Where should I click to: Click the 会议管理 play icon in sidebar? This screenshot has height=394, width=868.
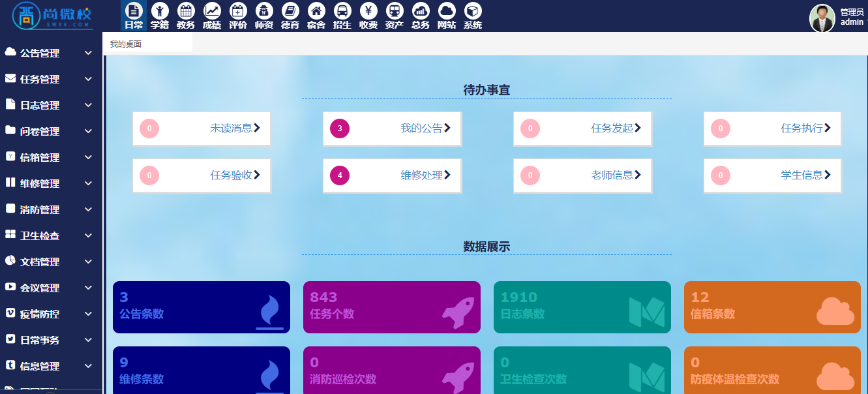coord(10,287)
